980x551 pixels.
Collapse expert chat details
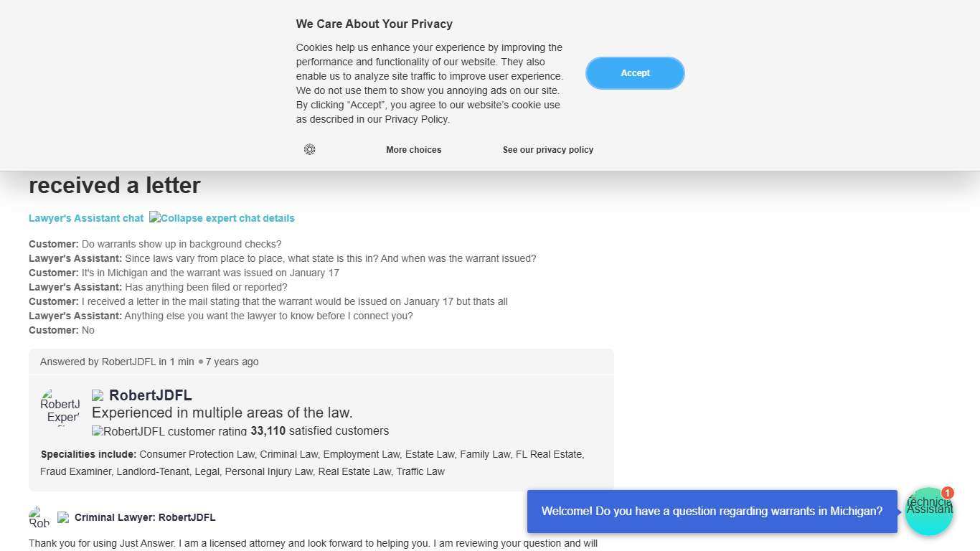click(222, 218)
